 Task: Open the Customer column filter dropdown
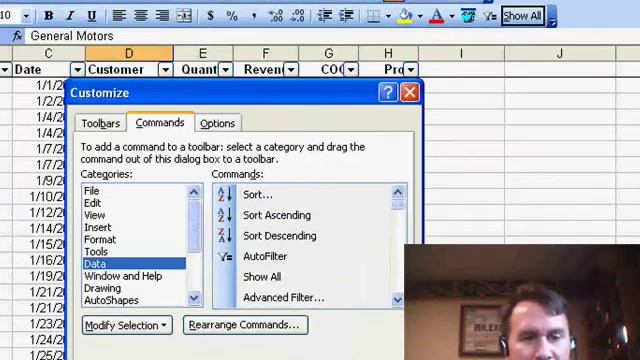(x=165, y=70)
